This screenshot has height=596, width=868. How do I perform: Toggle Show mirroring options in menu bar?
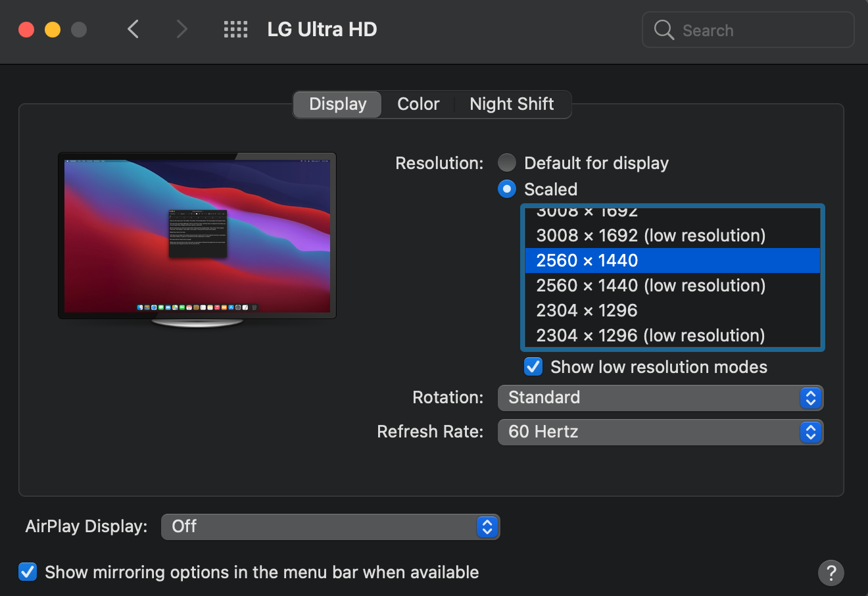pos(28,572)
